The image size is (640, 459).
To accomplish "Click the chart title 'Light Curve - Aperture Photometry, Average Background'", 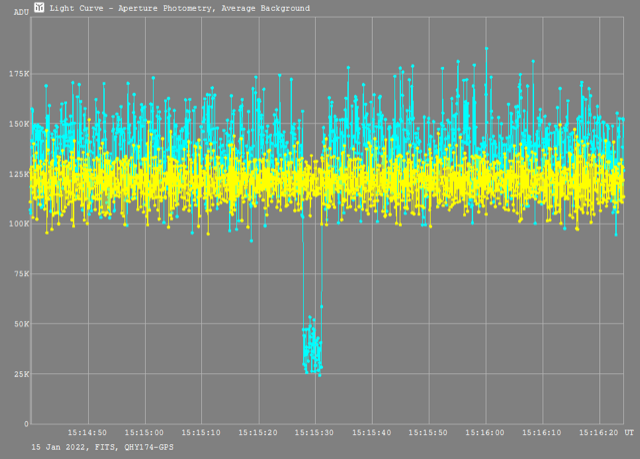I will [x=180, y=8].
